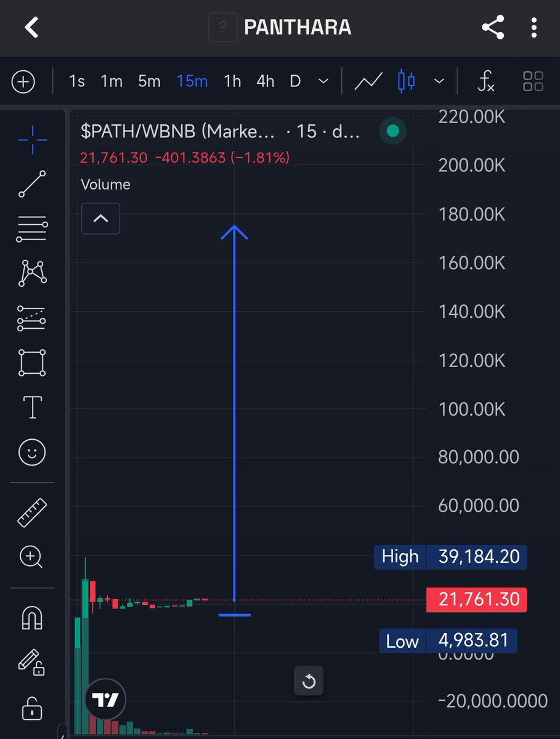Image resolution: width=560 pixels, height=739 pixels.
Task: Open the chart layout grid
Action: (533, 81)
